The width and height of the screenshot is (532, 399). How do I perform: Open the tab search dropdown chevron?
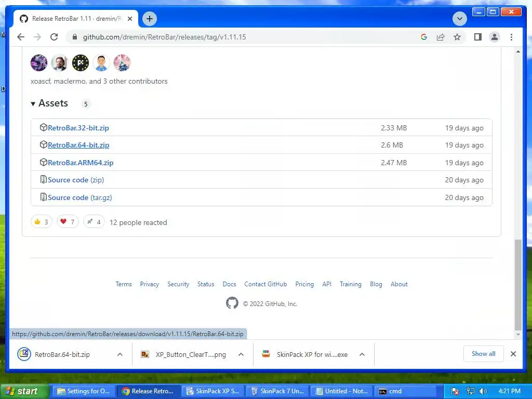[x=460, y=19]
